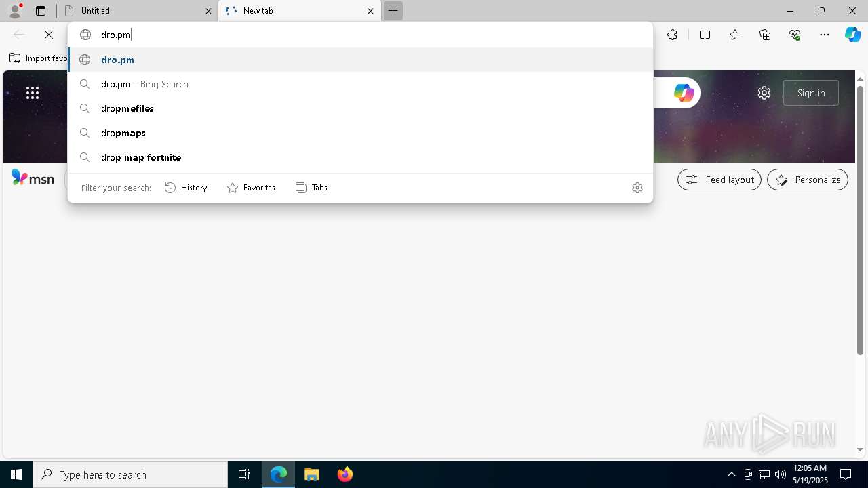The width and height of the screenshot is (868, 488).
Task: Open File Explorer from taskbar
Action: point(312,474)
